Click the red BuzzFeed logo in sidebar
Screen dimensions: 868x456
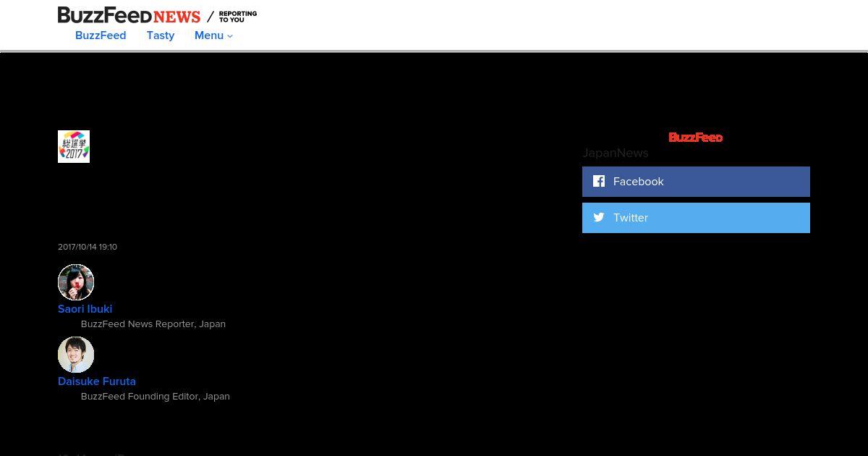696,138
